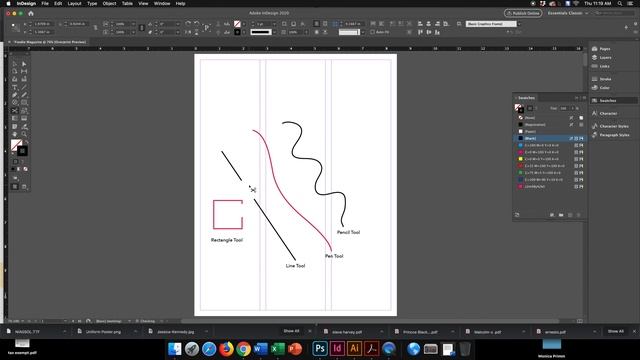Viewport: 640px width, 360px height.
Task: Choose the Type tool
Action: 15,87
